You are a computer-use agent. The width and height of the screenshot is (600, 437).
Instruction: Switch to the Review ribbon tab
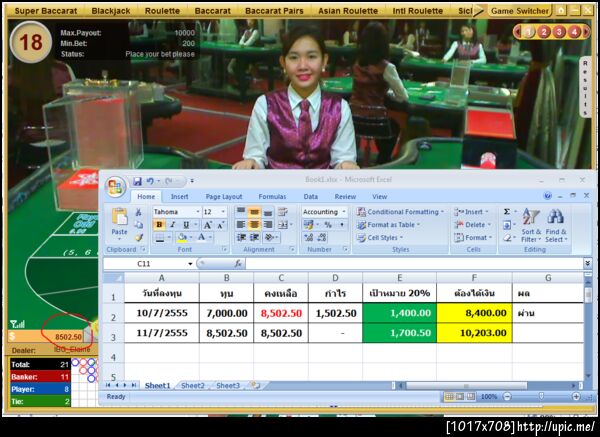(345, 197)
